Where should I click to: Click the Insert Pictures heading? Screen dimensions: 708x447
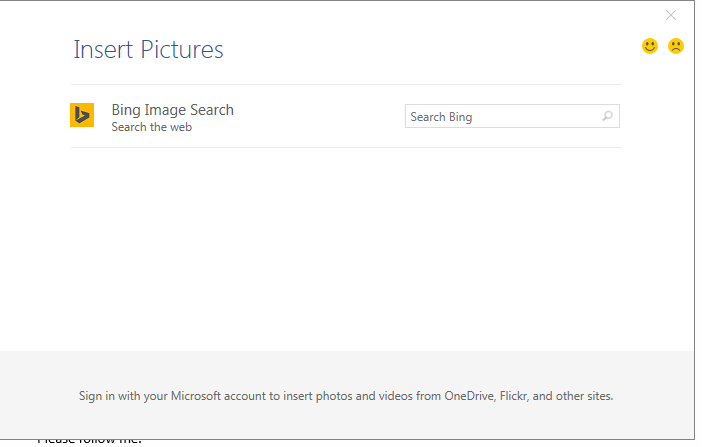point(148,49)
